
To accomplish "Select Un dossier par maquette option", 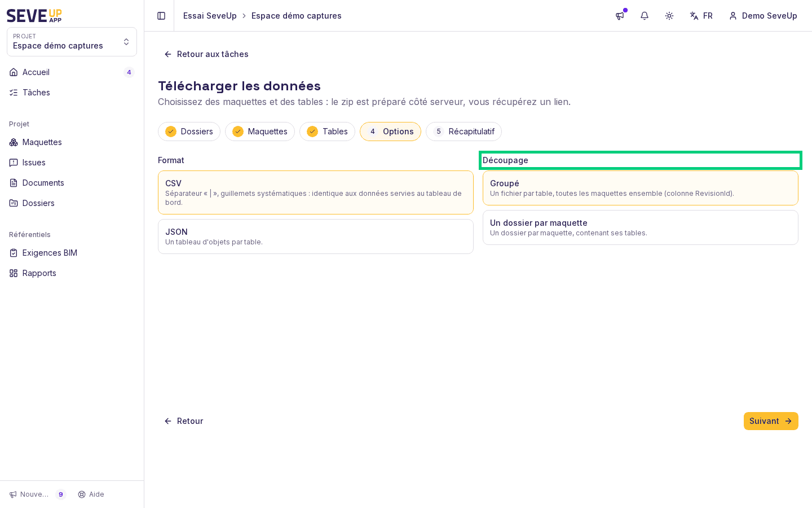I will [x=641, y=227].
